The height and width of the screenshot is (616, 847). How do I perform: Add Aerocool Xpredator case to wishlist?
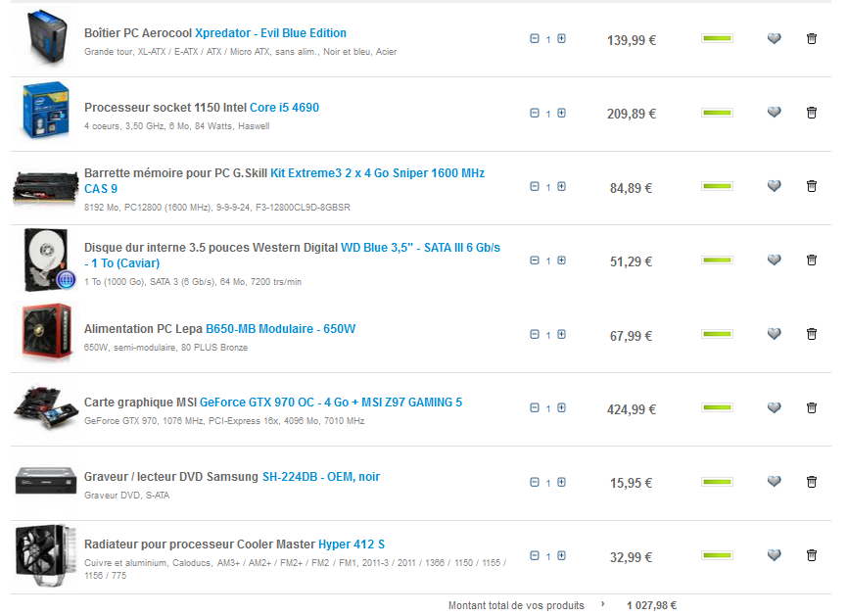coord(775,38)
